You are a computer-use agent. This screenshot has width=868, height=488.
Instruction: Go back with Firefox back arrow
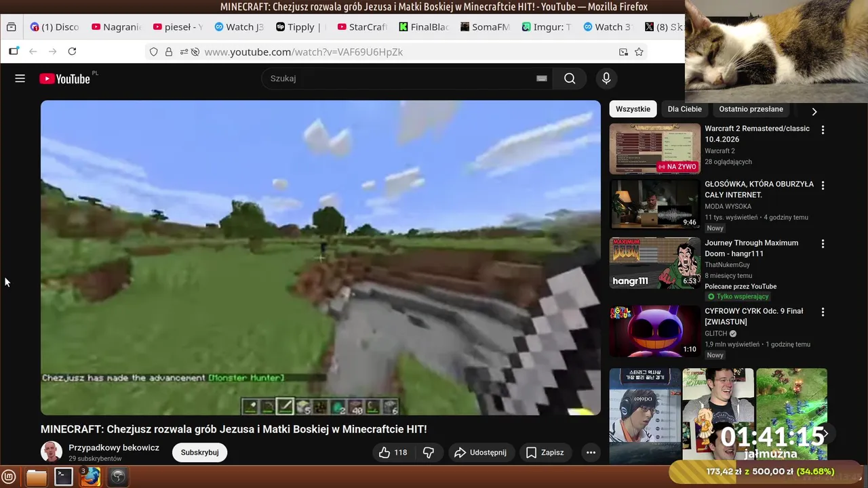point(33,52)
